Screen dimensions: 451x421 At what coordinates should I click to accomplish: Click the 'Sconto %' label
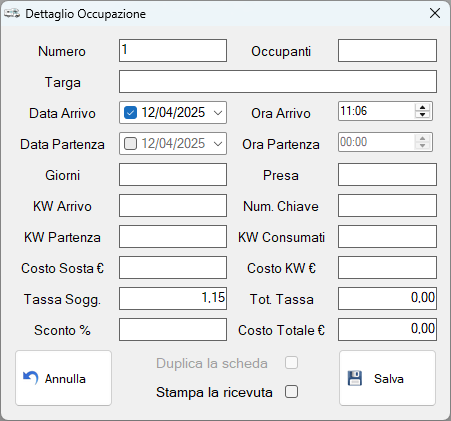tap(62, 330)
